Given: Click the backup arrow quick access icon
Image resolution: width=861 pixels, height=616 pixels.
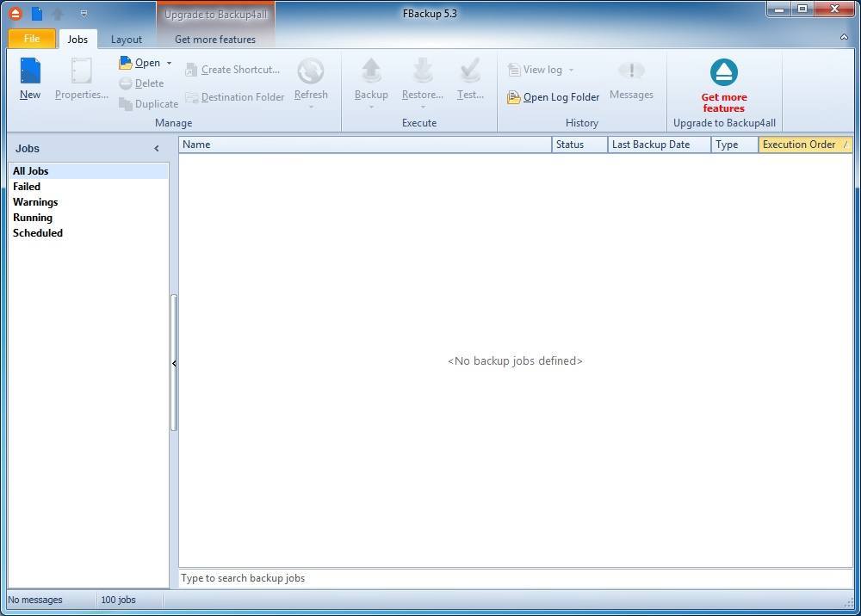Looking at the screenshot, I should pos(58,14).
